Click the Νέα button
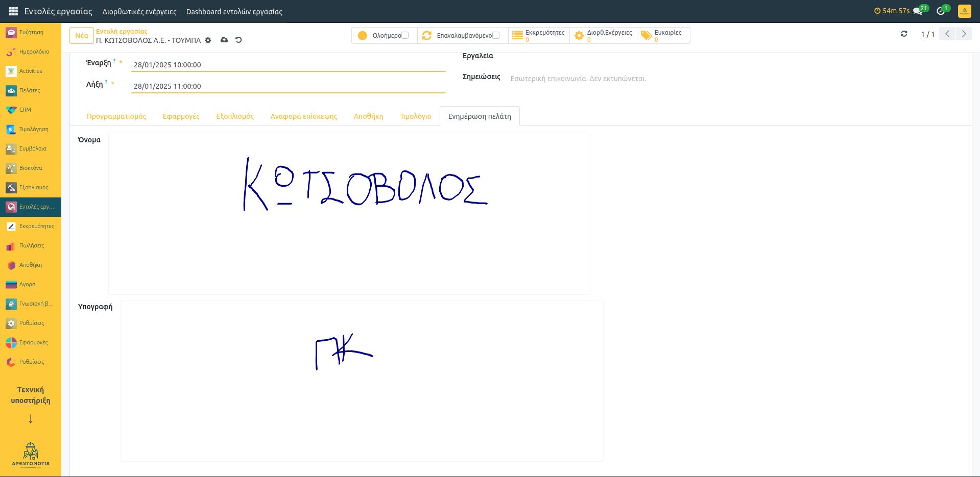The width and height of the screenshot is (980, 477). pyautogui.click(x=82, y=36)
